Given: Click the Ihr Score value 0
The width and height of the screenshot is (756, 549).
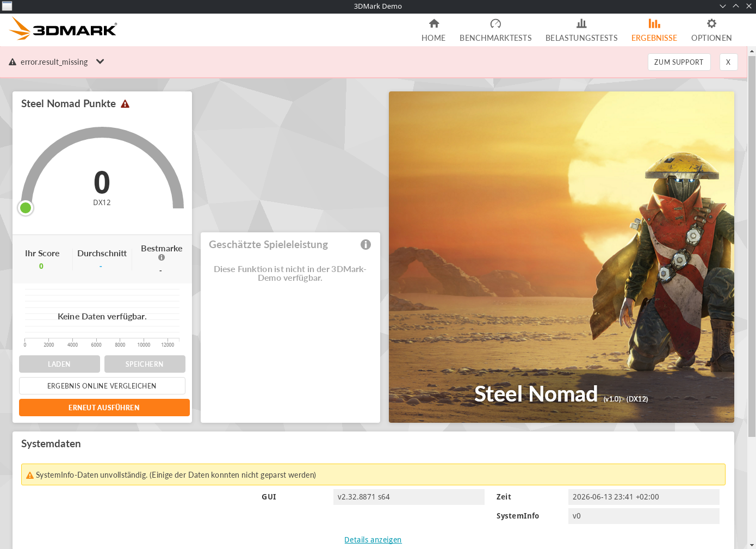Looking at the screenshot, I should [x=41, y=266].
